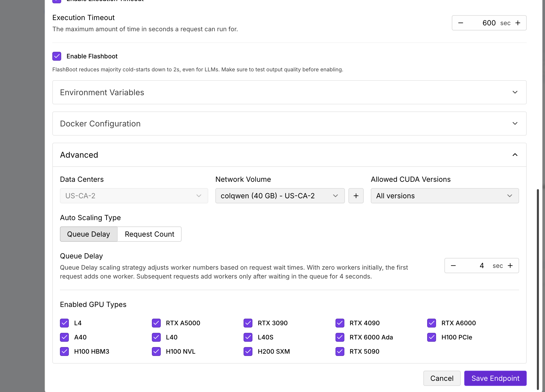Uncheck Enable Flashboot checkbox

point(57,56)
